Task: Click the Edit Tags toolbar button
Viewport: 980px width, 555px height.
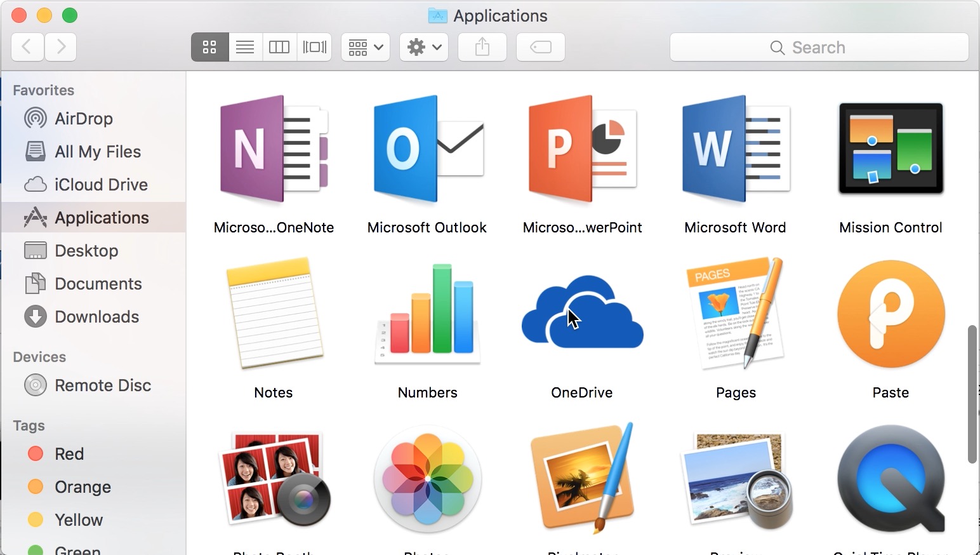Action: [541, 47]
